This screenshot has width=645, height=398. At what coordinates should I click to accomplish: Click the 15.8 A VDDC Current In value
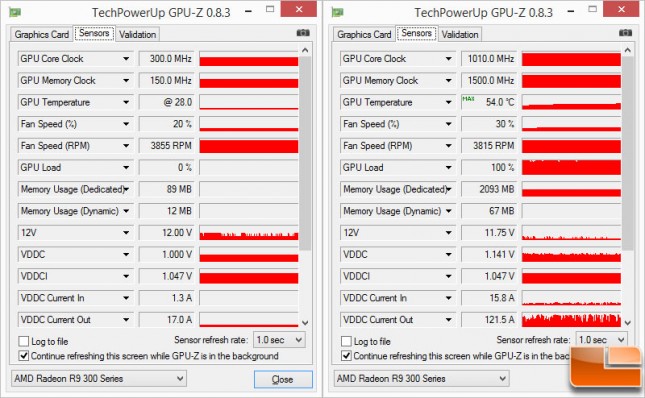[490, 298]
